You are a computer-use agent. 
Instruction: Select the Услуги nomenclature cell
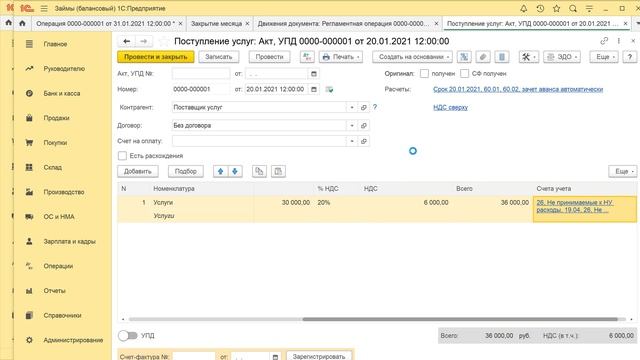[x=202, y=202]
